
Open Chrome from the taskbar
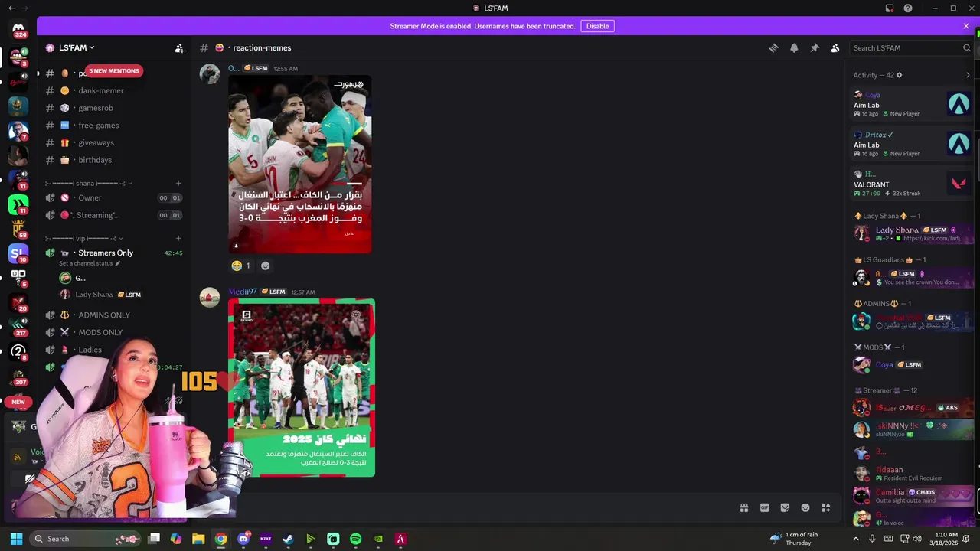[x=220, y=539]
